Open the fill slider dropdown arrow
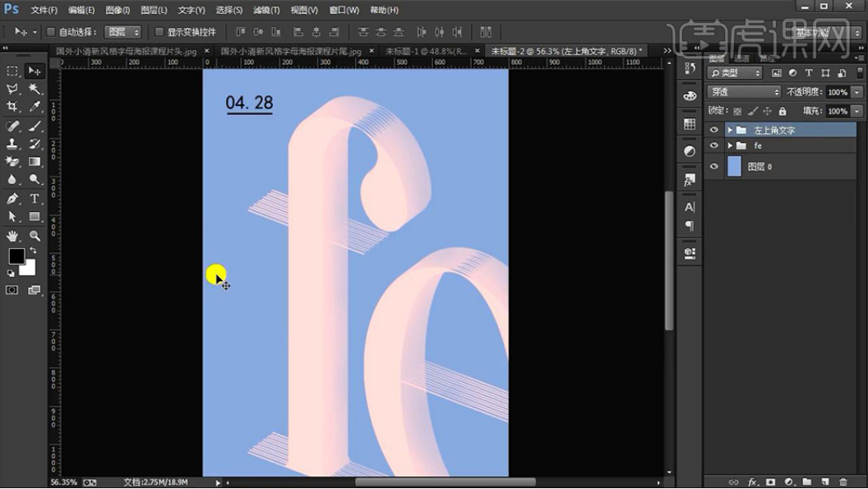Viewport: 868px width, 489px height. point(857,111)
